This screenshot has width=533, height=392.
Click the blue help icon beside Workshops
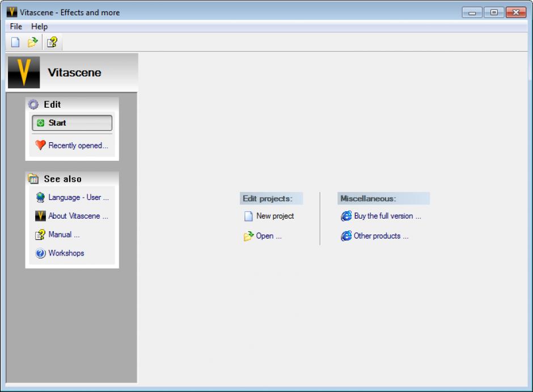coord(40,253)
